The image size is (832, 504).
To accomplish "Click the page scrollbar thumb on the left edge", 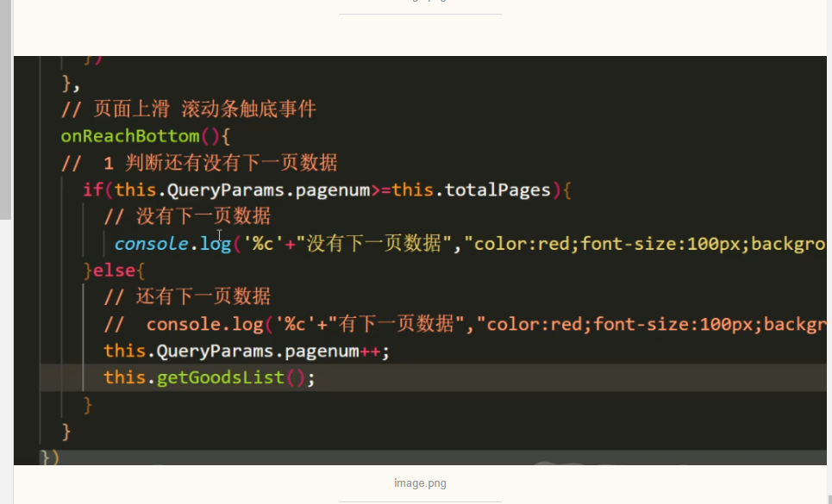I will pos(5,109).
